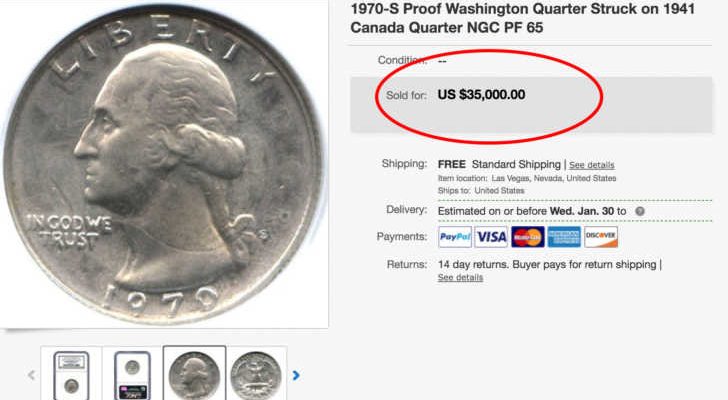The image size is (728, 400).
Task: Select the eagle reverse thumbnail
Action: [256, 375]
